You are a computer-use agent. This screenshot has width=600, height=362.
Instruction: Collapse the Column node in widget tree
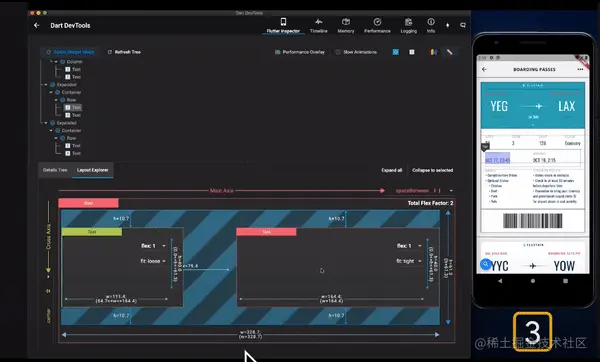(56, 62)
